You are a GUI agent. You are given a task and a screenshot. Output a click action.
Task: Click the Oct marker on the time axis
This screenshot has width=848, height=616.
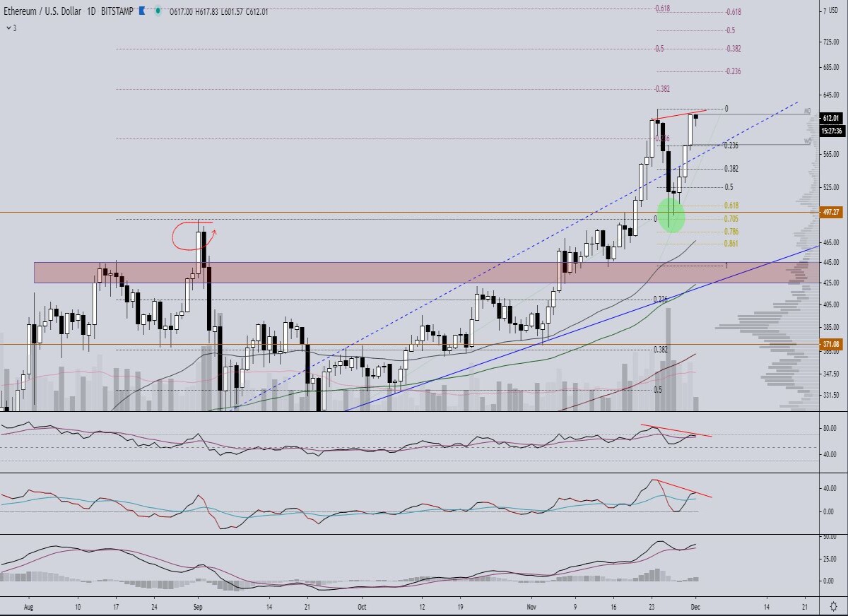coord(362,606)
